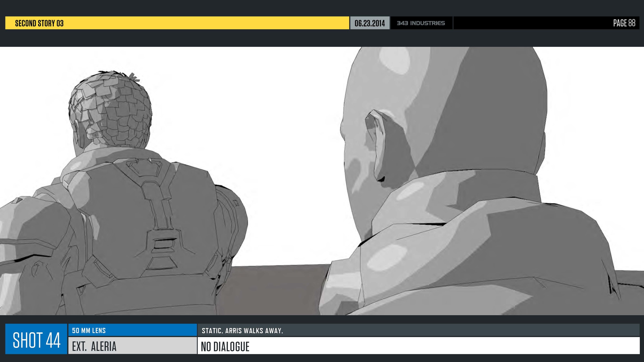Screen dimensions: 644x362
Task: Click the 'SECOND STORY 03' title text
Action: click(39, 23)
